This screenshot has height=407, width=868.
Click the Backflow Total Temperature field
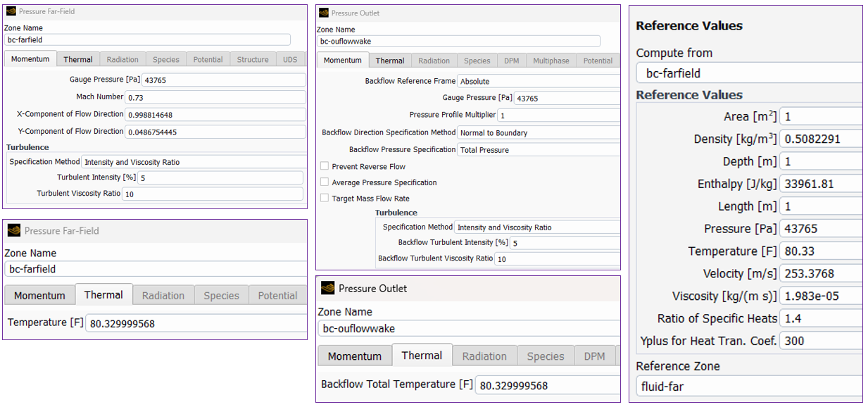548,385
